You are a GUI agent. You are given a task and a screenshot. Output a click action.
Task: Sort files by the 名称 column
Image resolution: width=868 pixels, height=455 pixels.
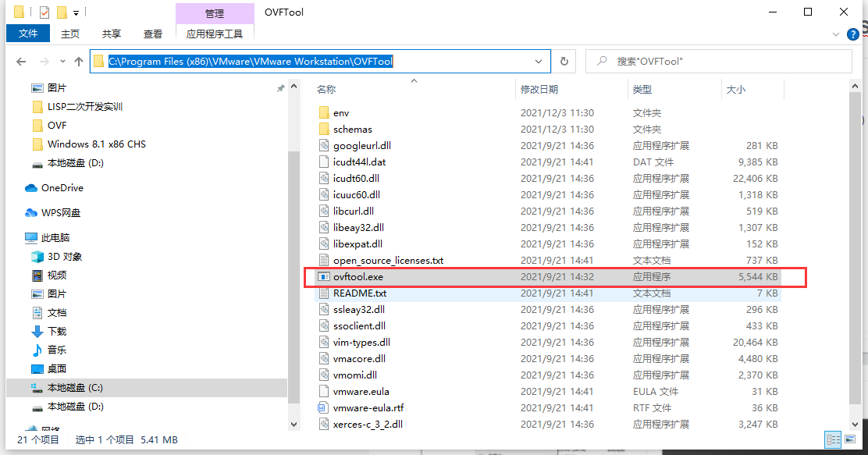(325, 89)
